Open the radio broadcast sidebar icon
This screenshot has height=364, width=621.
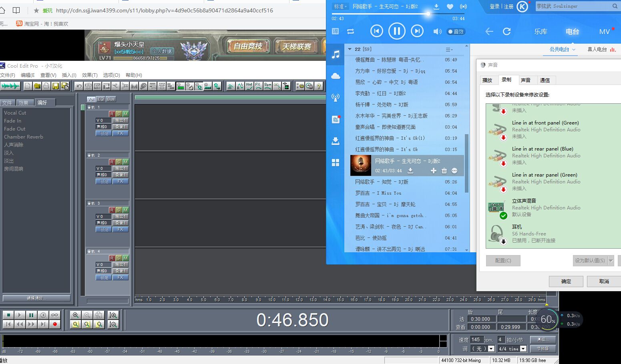tap(336, 97)
